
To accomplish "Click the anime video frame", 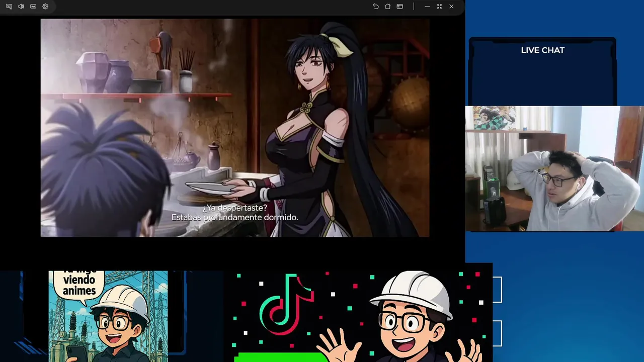I will [x=235, y=128].
